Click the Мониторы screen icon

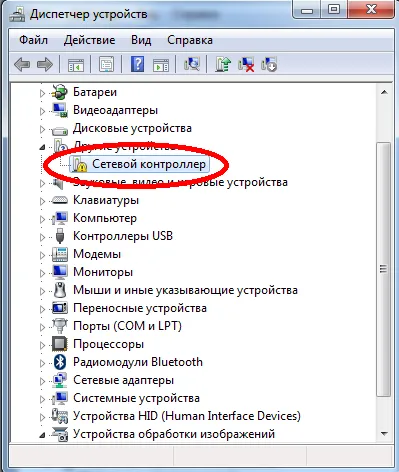[x=60, y=272]
